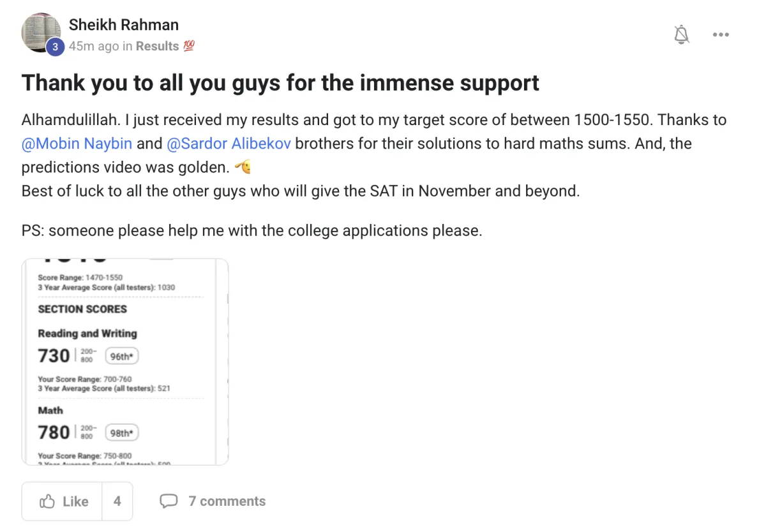View who liked via the count 4
Image resolution: width=766 pixels, height=532 pixels.
coord(117,501)
